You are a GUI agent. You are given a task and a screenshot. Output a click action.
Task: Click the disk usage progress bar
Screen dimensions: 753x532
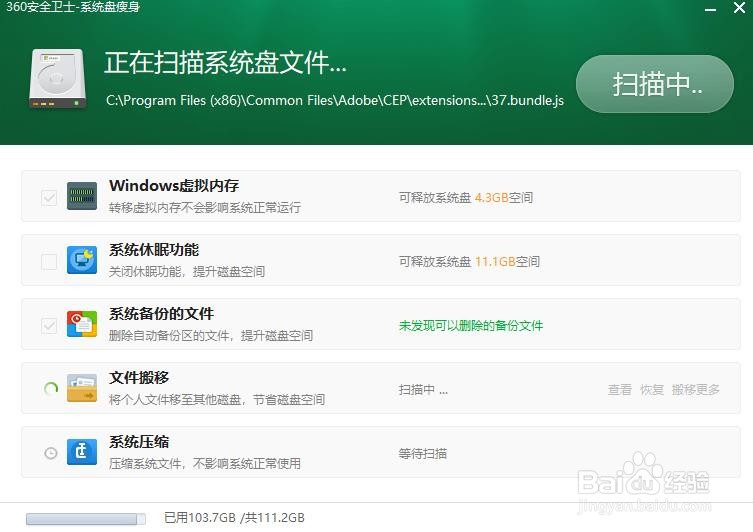coord(86,519)
